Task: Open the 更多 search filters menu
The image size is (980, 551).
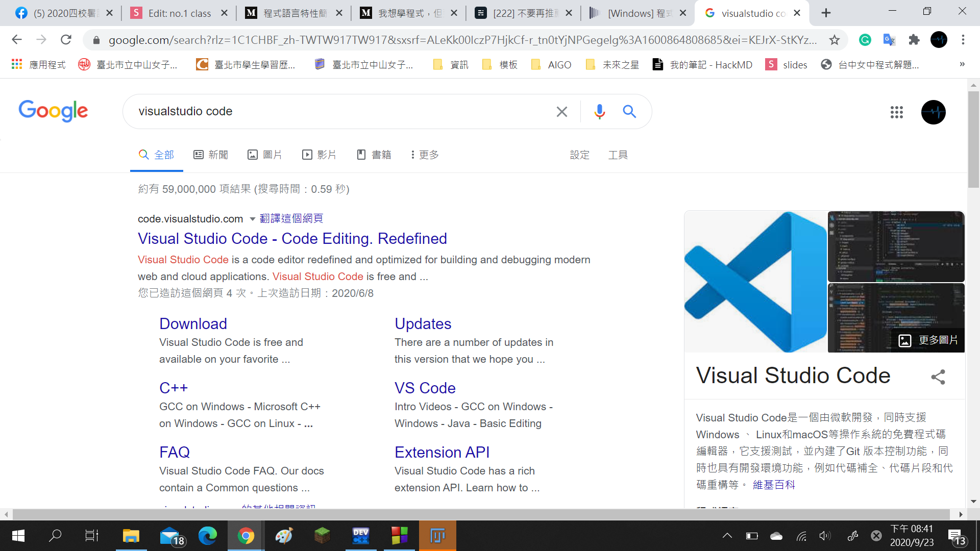Action: coord(425,155)
